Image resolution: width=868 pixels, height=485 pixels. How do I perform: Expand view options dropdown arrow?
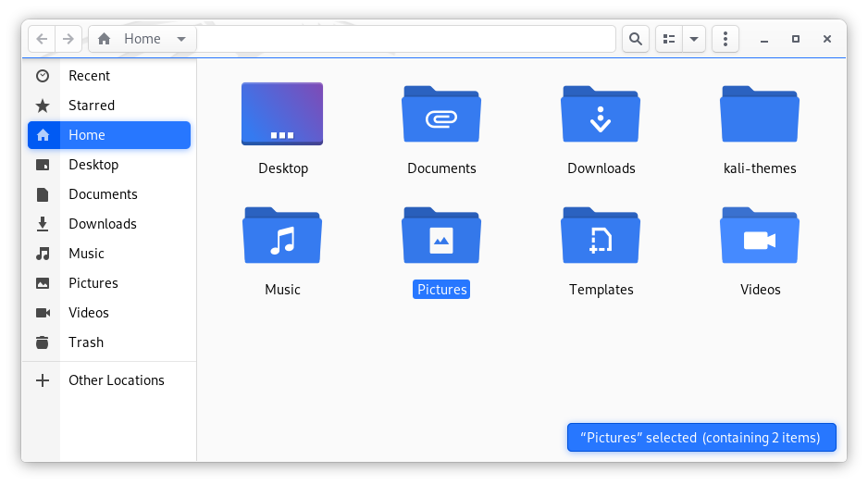[694, 39]
